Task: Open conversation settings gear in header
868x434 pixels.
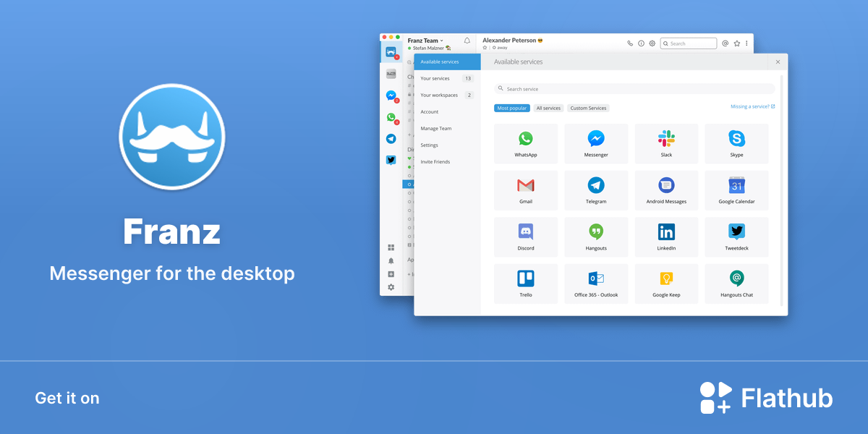Action: tap(652, 43)
